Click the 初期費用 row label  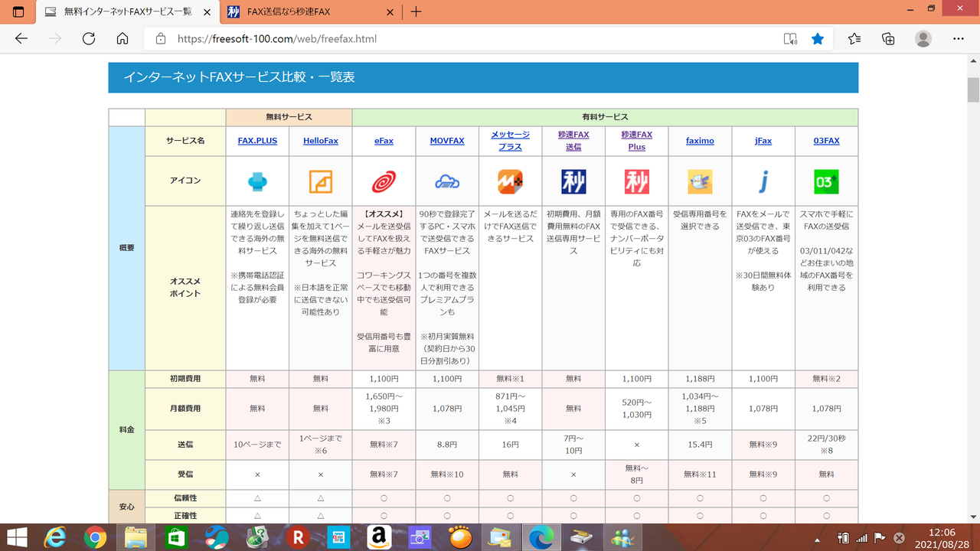click(x=185, y=379)
